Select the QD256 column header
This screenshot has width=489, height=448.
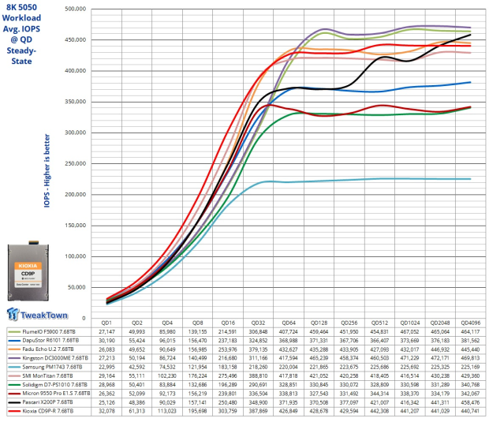(x=349, y=323)
